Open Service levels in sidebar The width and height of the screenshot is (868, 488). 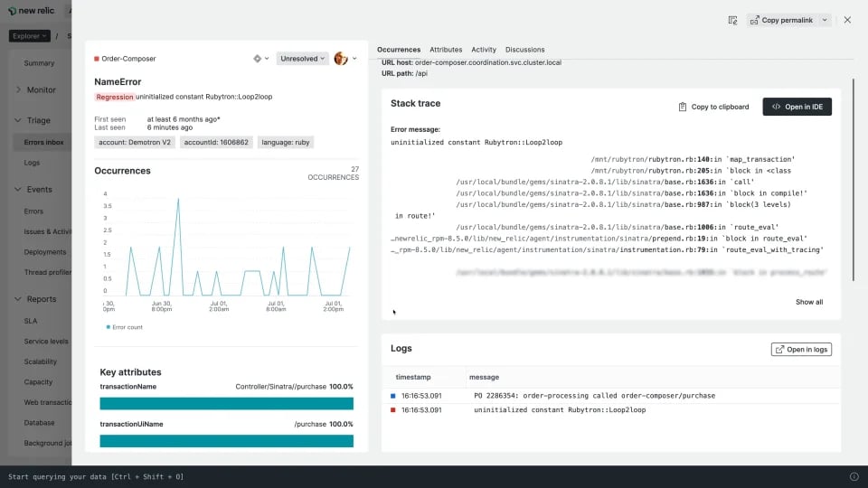pos(46,342)
